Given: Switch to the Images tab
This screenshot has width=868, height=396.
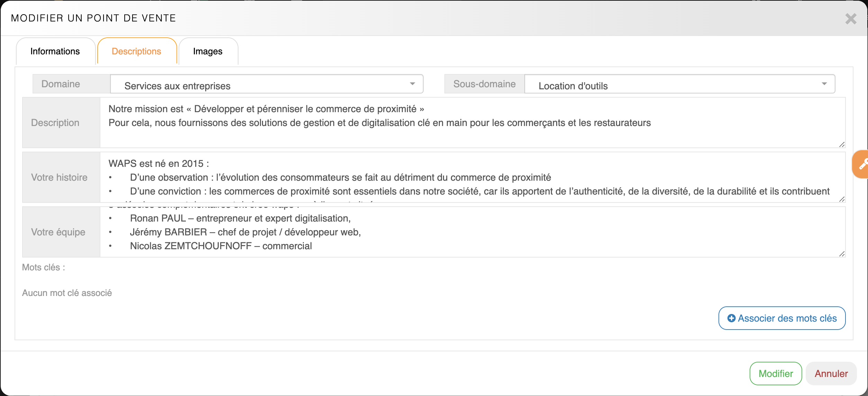Looking at the screenshot, I should click(208, 51).
